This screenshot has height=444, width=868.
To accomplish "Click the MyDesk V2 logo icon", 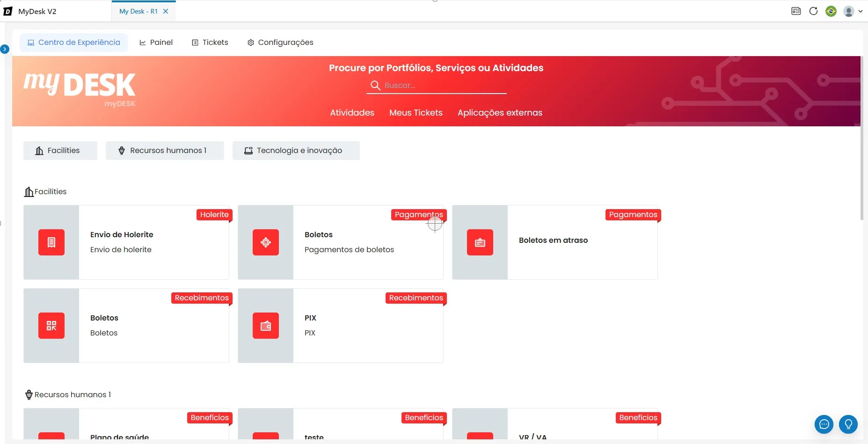I will pos(8,11).
